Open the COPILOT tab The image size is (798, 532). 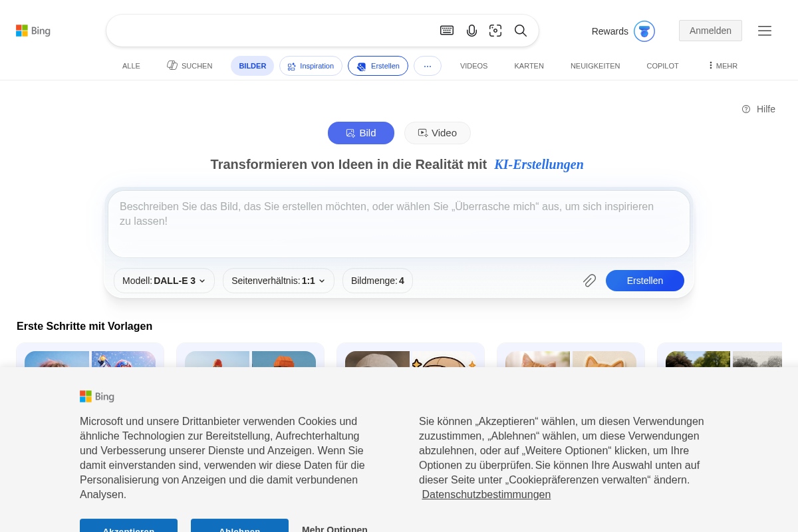662,66
